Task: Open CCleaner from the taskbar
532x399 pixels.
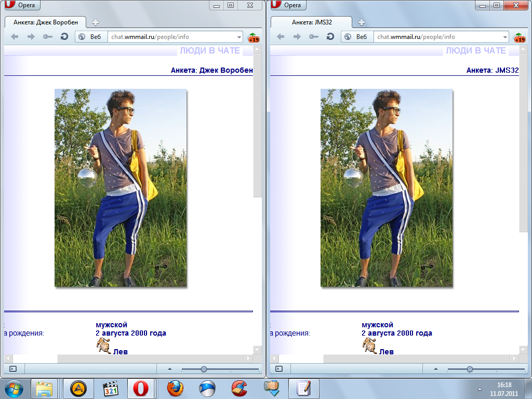Action: click(x=239, y=389)
